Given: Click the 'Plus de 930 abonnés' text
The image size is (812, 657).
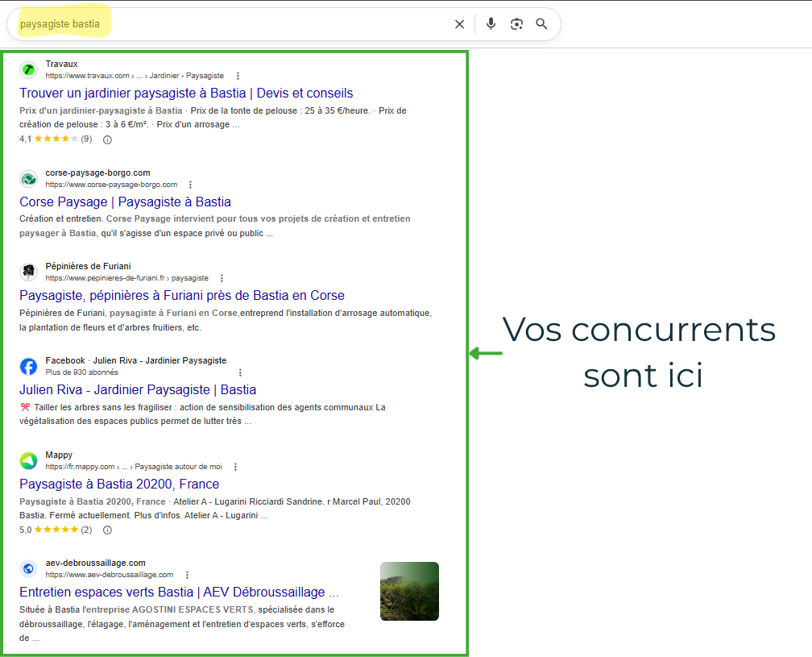Looking at the screenshot, I should click(82, 372).
